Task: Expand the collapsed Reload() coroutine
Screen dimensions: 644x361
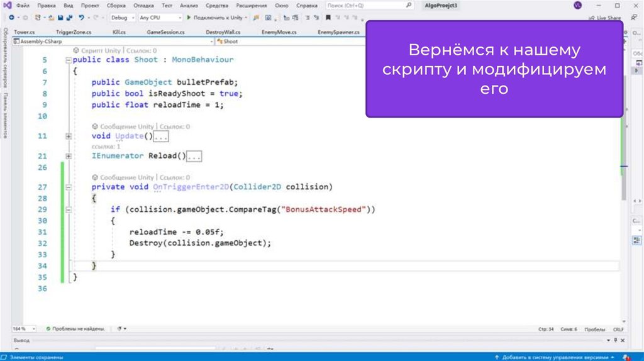Action: [x=68, y=156]
